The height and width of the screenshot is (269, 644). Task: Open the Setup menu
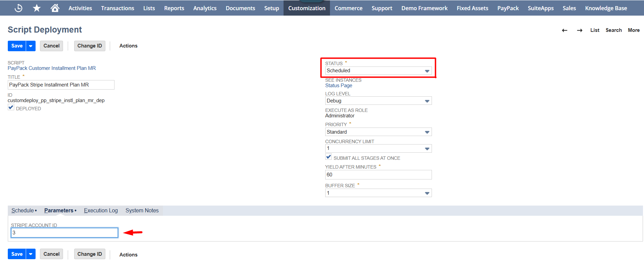click(x=272, y=8)
